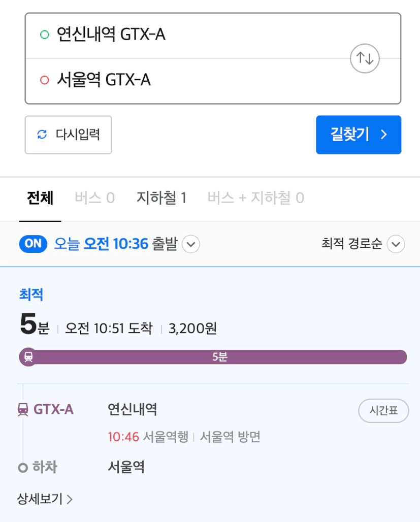Viewport: 420px width, 522px height.
Task: Open the 버스 0 tab
Action: coord(94,198)
